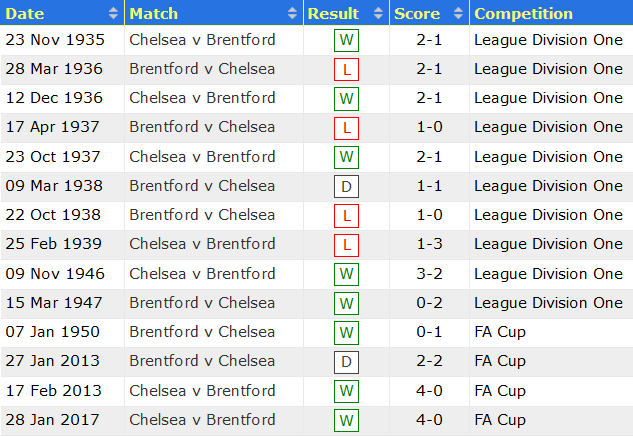
Task: Click the L badge for 28 Mar 1936
Action: tap(346, 69)
